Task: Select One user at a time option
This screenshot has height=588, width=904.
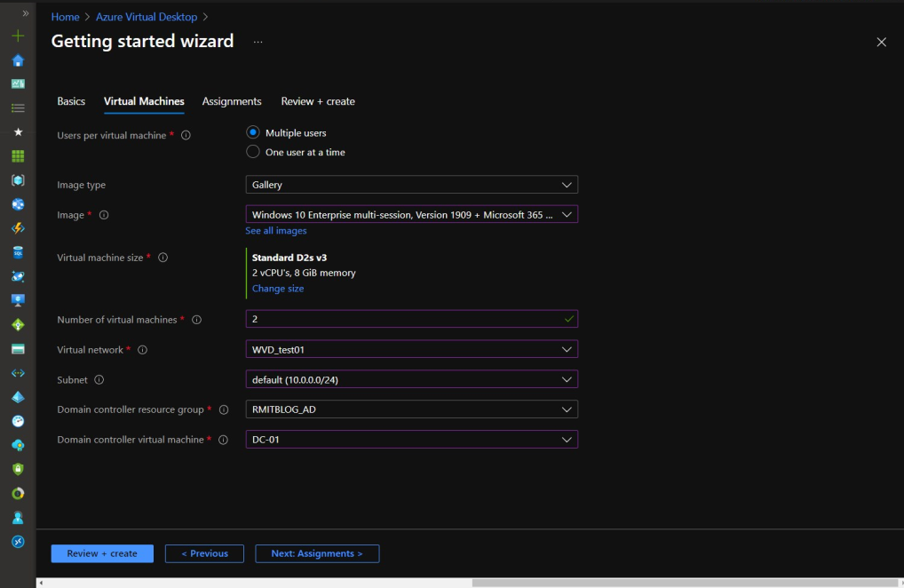Action: tap(252, 152)
